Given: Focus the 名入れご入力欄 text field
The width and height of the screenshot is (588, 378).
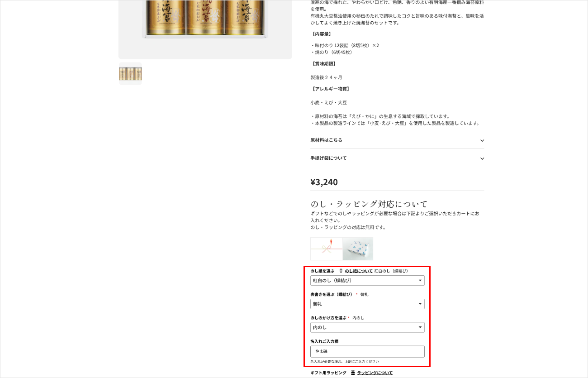Looking at the screenshot, I should click(x=367, y=351).
